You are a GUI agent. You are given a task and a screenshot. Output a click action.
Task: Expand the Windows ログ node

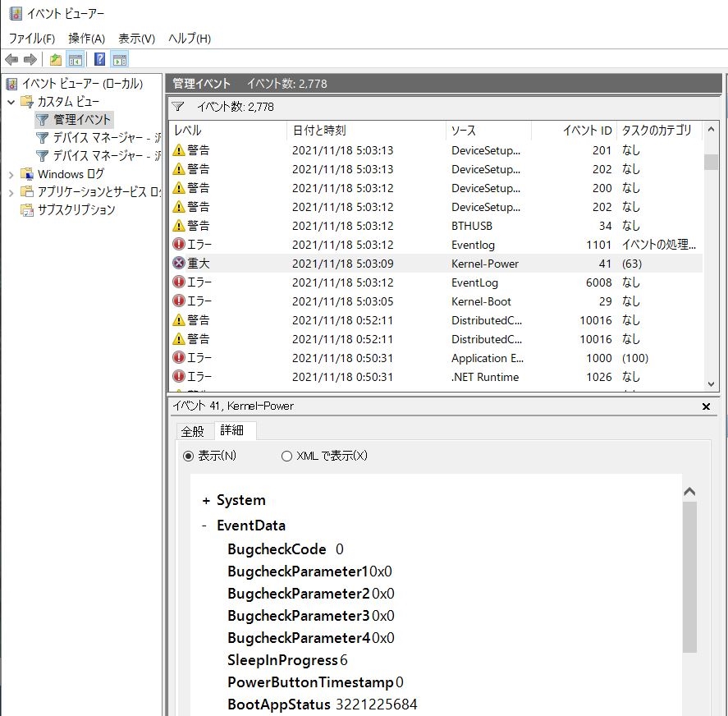pos(11,175)
